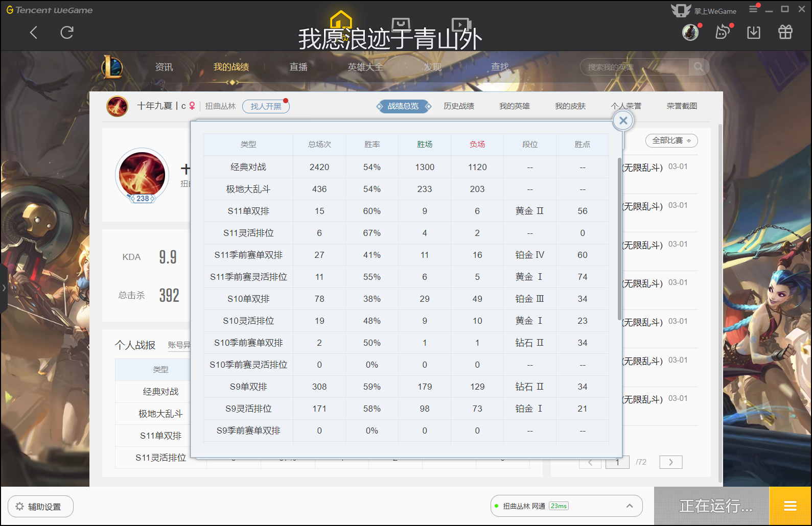Select the S11单双排 row in popup
This screenshot has height=526, width=812.
click(x=406, y=211)
